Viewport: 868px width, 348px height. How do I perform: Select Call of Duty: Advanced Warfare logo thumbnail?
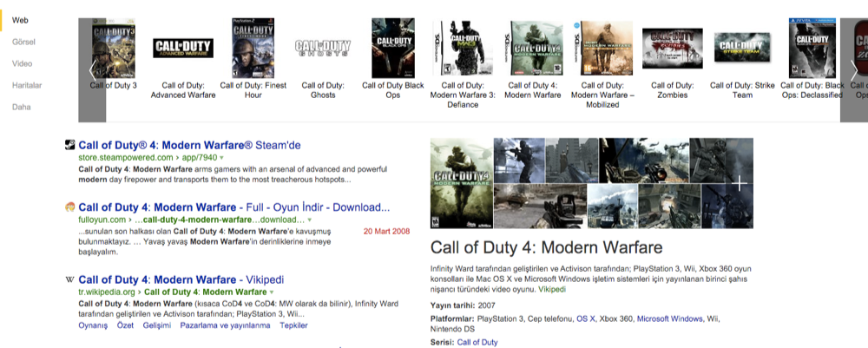coord(182,48)
